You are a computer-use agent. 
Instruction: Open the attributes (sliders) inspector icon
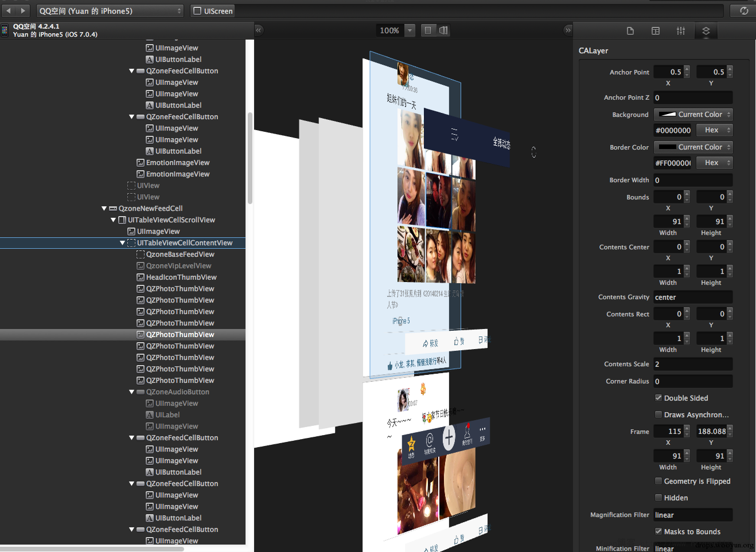(681, 31)
